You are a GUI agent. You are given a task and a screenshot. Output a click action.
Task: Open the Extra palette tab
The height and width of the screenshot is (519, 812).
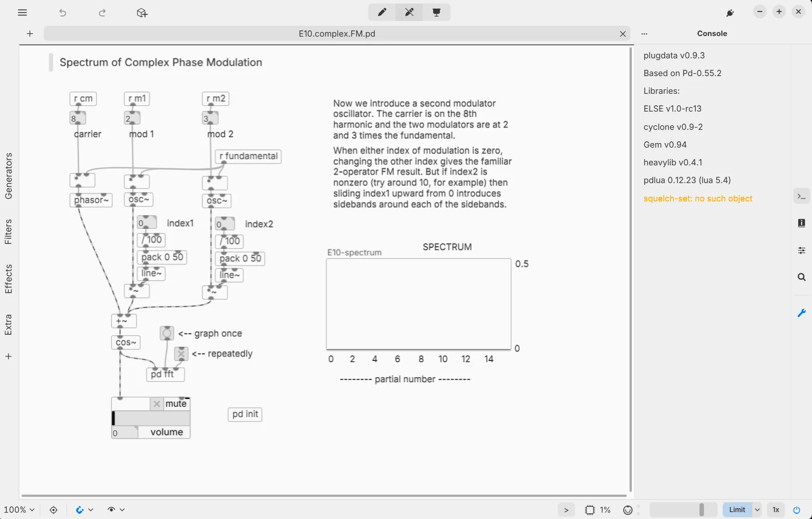click(9, 324)
